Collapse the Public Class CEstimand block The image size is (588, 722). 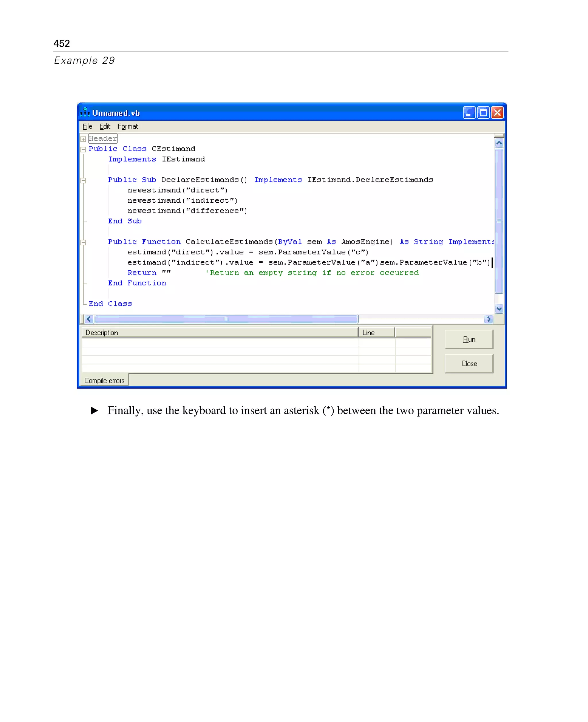click(x=83, y=149)
